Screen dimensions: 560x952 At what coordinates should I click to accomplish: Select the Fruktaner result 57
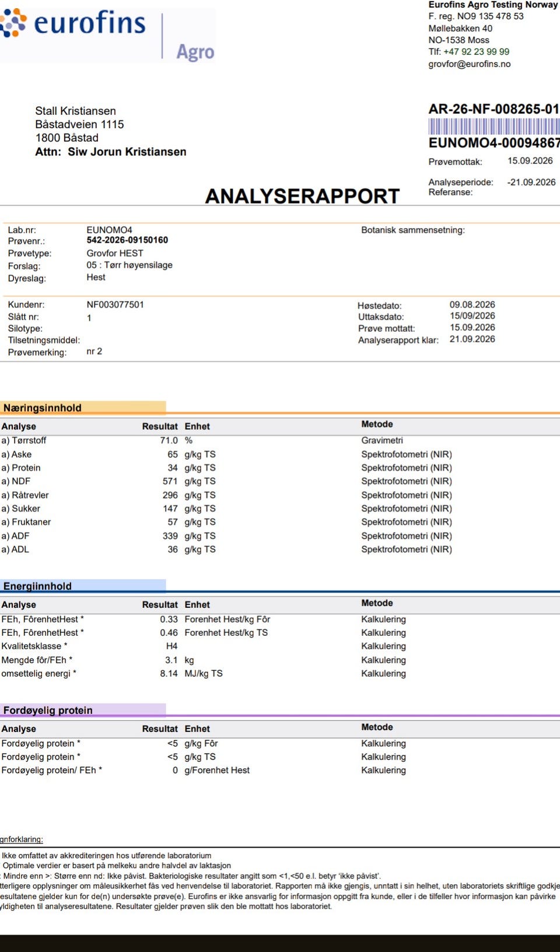point(173,522)
